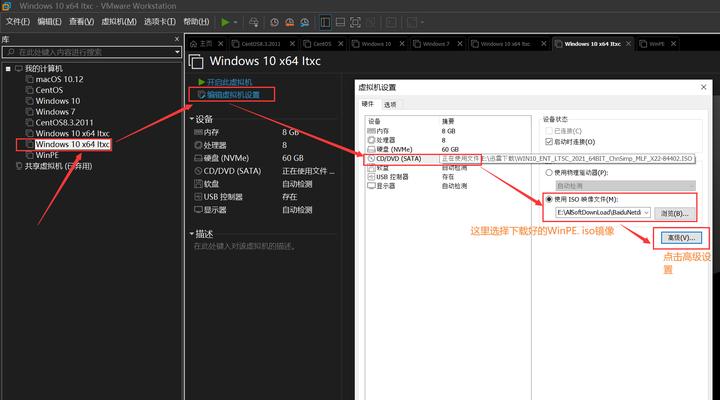Click the full screen mode toolbar icon
This screenshot has height=400, width=720.
click(x=355, y=22)
